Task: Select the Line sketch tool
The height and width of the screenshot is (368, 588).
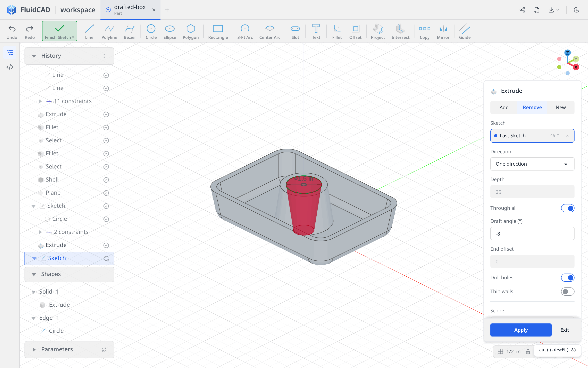Action: (89, 32)
